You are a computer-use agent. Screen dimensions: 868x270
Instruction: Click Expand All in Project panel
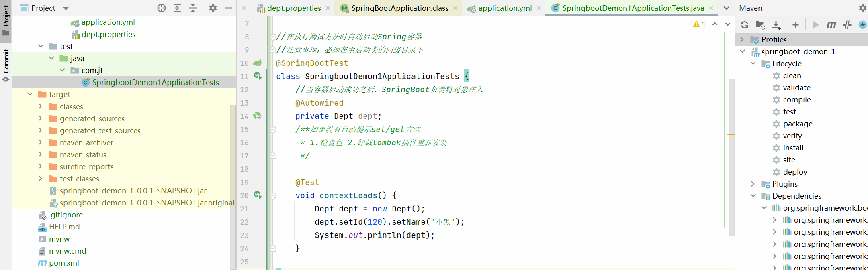[177, 8]
